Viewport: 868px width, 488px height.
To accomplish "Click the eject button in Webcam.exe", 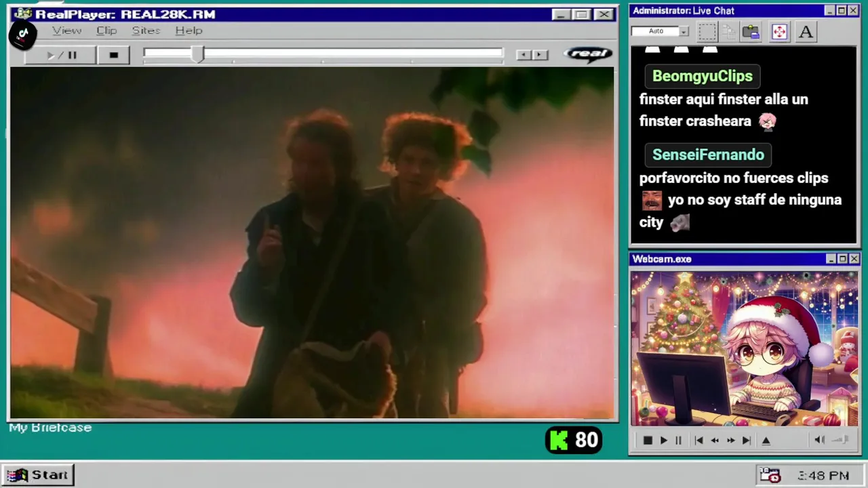I will 766,441.
